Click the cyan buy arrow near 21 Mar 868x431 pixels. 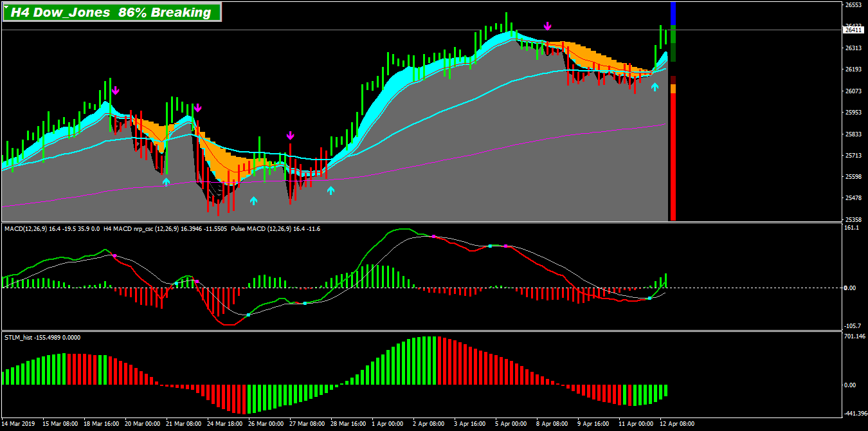tap(166, 182)
